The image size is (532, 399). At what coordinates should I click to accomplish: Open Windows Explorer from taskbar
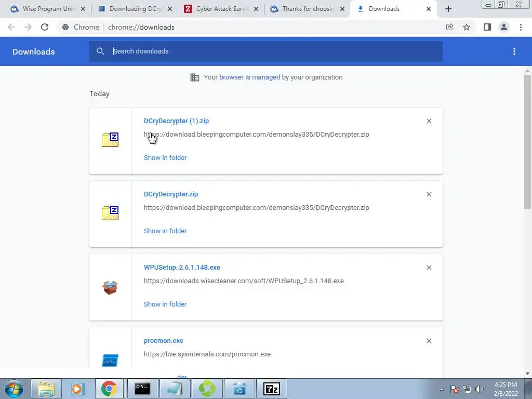click(x=46, y=389)
